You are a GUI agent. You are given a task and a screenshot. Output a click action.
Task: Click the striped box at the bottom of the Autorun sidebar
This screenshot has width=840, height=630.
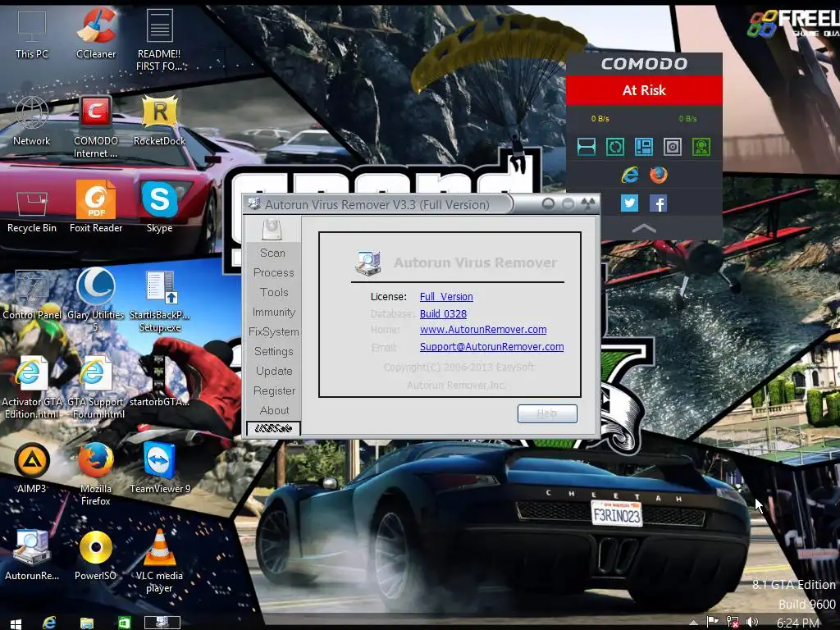[273, 428]
